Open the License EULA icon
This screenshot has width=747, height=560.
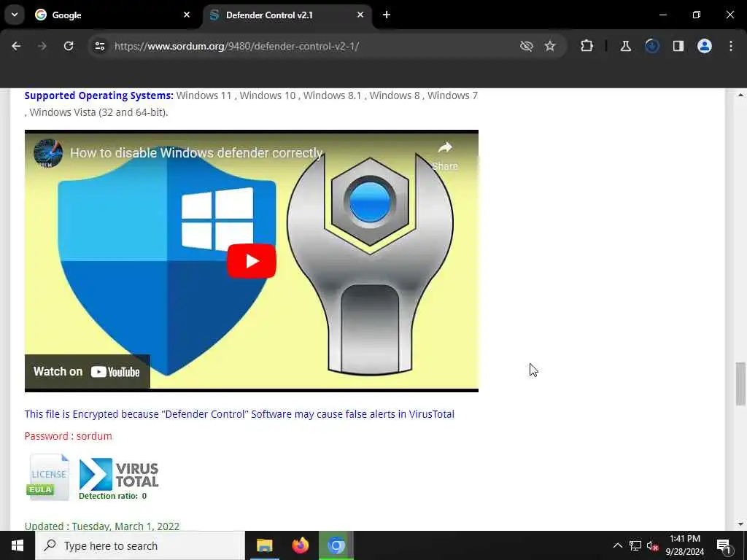click(48, 476)
